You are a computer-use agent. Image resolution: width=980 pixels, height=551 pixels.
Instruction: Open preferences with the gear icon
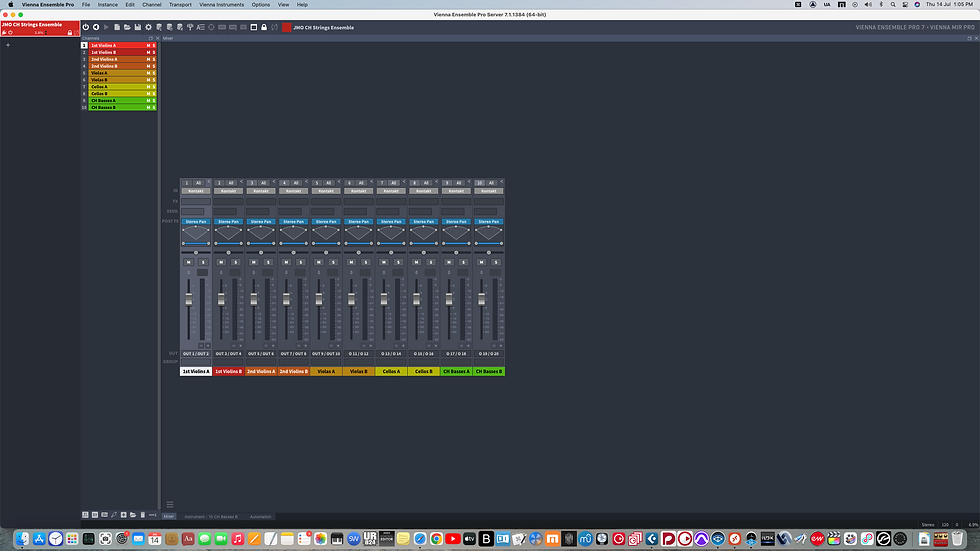(x=148, y=27)
